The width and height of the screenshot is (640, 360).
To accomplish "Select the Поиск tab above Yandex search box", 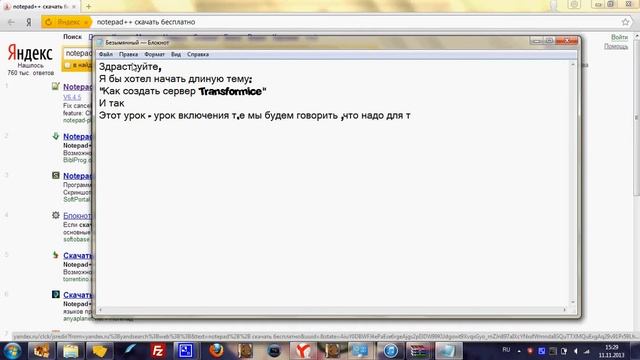I will click(72, 37).
